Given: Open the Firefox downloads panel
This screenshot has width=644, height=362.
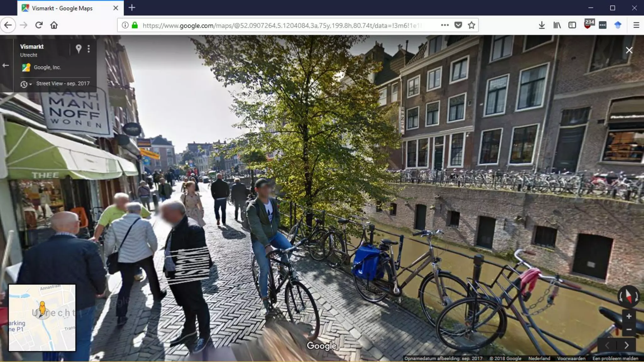Looking at the screenshot, I should pyautogui.click(x=541, y=25).
